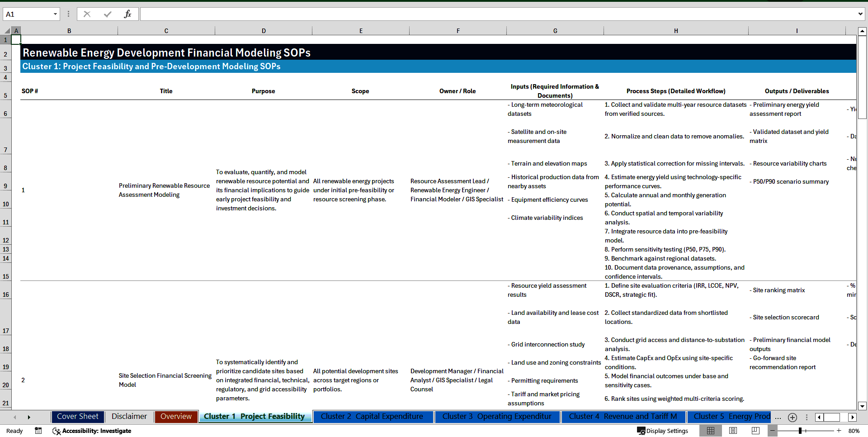Viewport: 868px width, 437px height.
Task: Click the New Sheet plus button
Action: (792, 417)
